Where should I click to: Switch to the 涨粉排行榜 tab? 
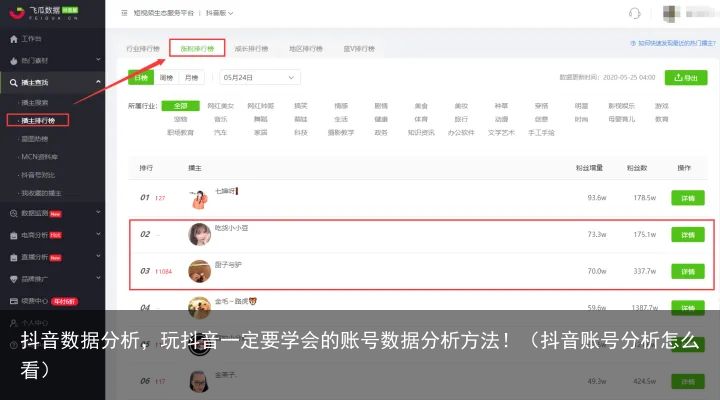point(197,48)
